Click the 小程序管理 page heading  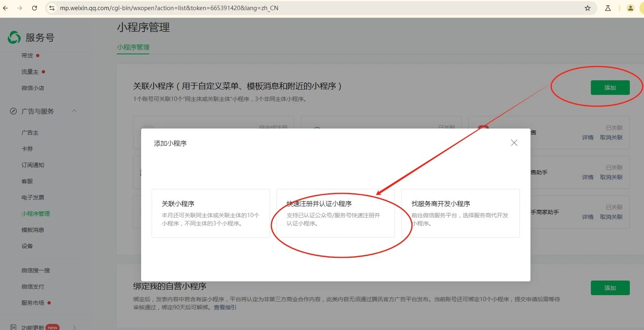pos(144,28)
